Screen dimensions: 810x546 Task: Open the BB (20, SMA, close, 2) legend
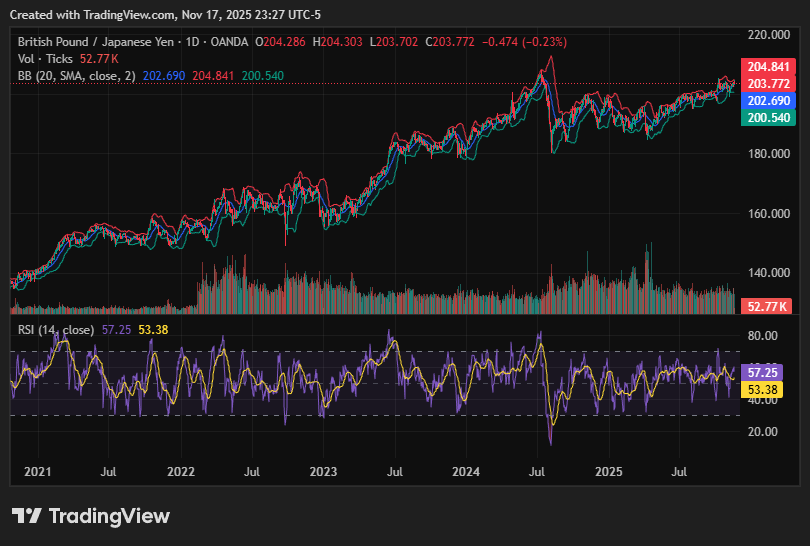click(76, 76)
